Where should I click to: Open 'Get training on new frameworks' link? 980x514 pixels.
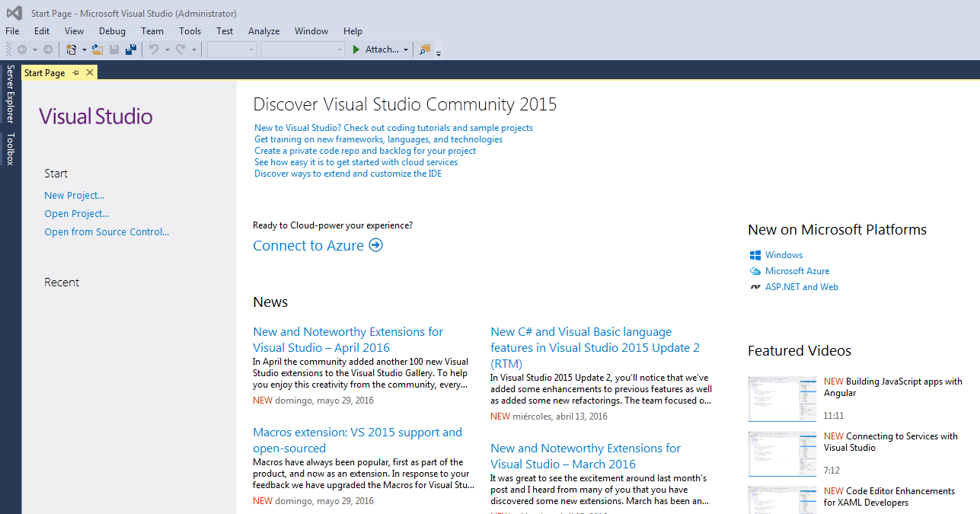click(x=378, y=139)
